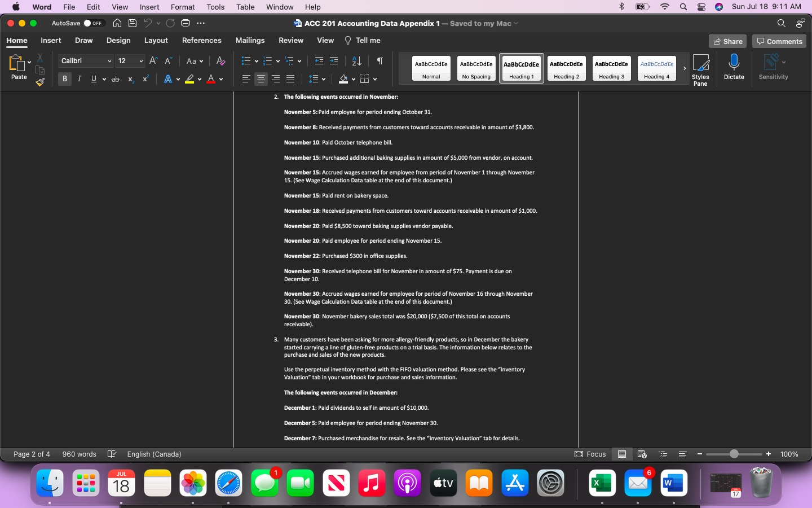Select the Sort (A-Z) icon
The height and width of the screenshot is (508, 812).
tap(356, 60)
